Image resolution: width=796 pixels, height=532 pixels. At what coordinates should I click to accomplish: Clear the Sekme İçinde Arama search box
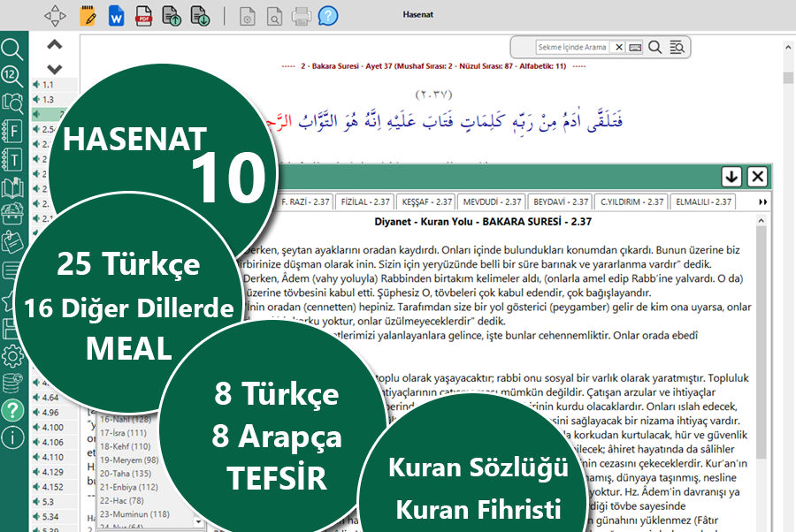pyautogui.click(x=618, y=47)
